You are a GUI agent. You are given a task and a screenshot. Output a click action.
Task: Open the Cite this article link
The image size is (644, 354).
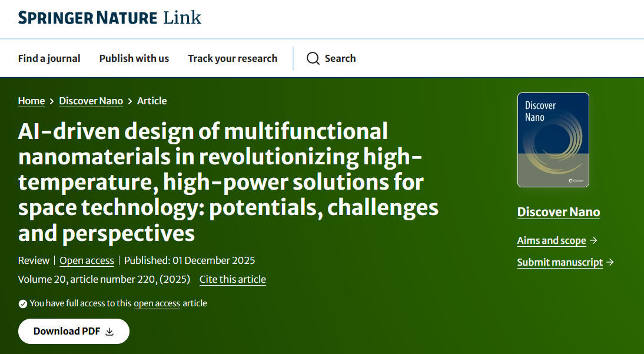click(233, 279)
